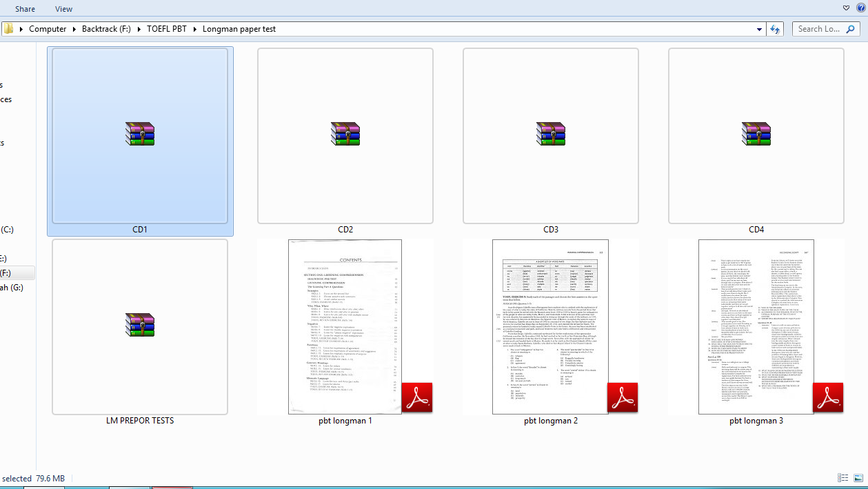Select the CD4 WinRAR archive icon

756,134
